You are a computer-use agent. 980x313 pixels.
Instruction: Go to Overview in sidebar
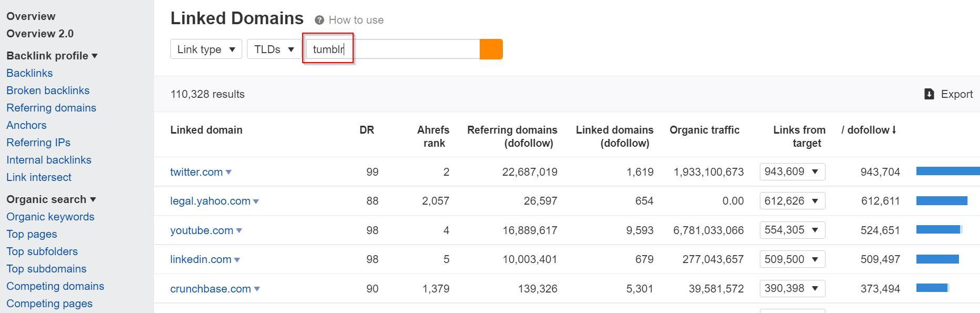click(31, 16)
